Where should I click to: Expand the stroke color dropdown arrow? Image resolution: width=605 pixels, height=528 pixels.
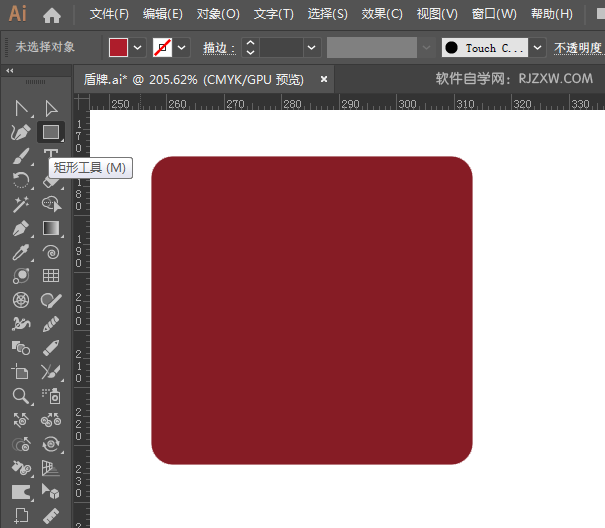click(182, 47)
